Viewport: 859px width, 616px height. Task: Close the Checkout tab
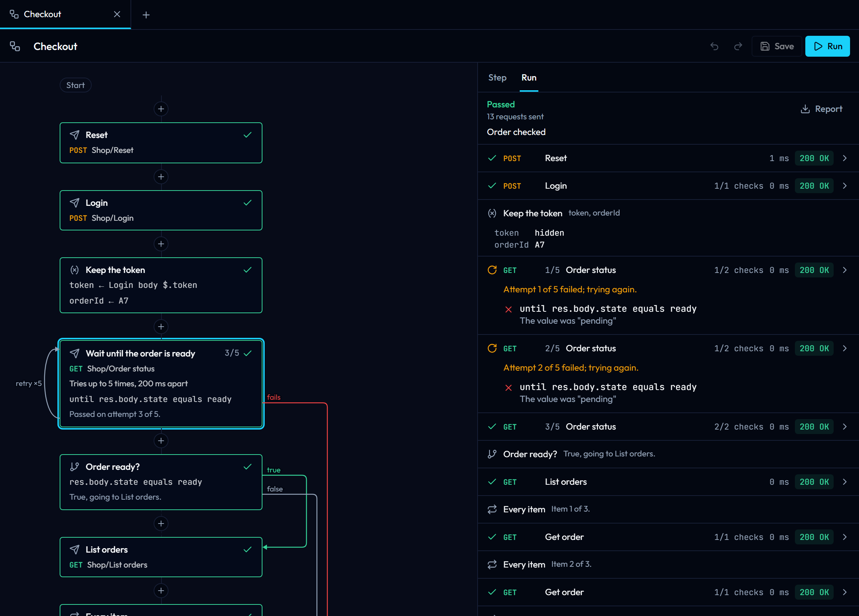pyautogui.click(x=117, y=15)
